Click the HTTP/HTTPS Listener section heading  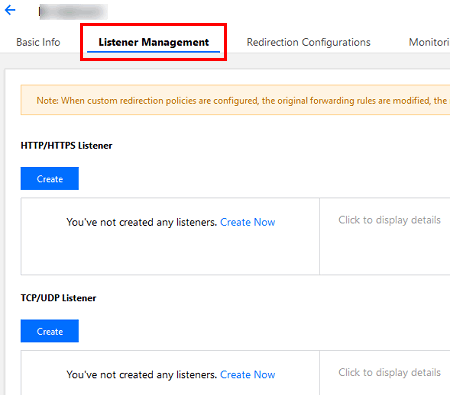point(66,146)
